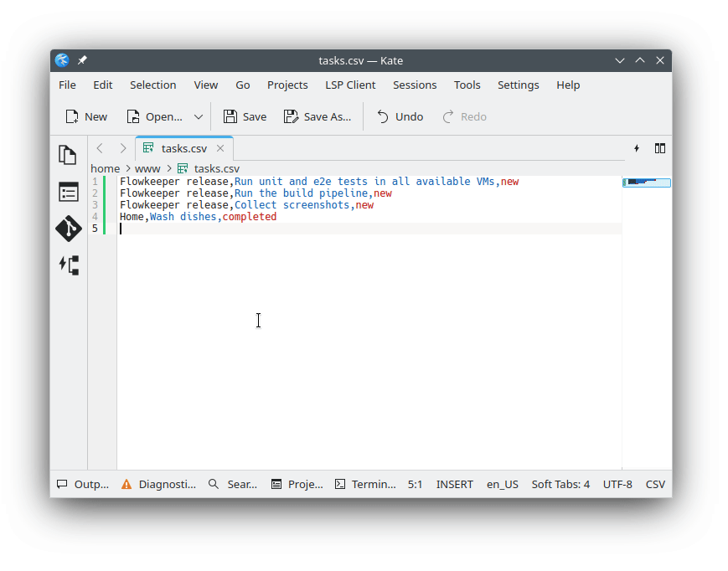Toggle the Projects panel button
Viewport: 728px width, 571px height.
297,484
